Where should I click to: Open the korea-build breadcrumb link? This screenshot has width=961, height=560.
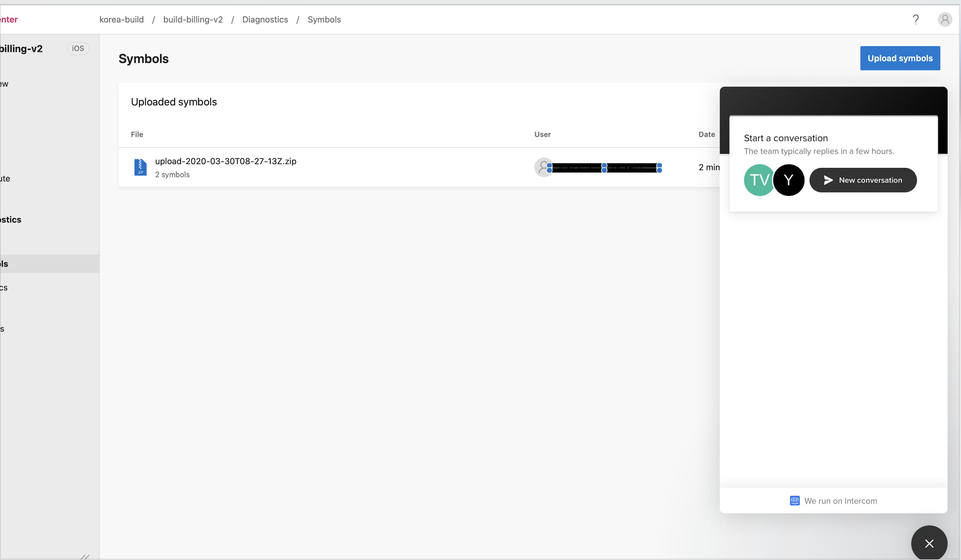pyautogui.click(x=121, y=19)
